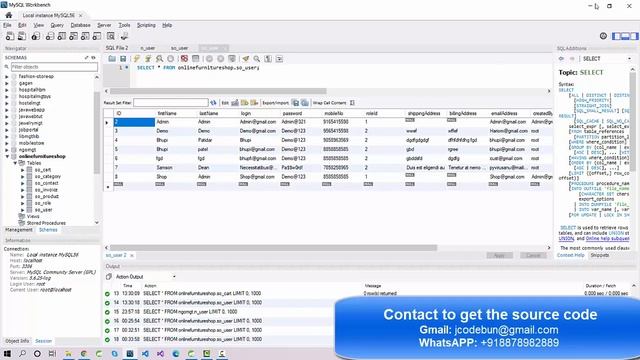Open the SELECT topic dropdown
Viewport: 640px width, 360px height.
[x=629, y=59]
